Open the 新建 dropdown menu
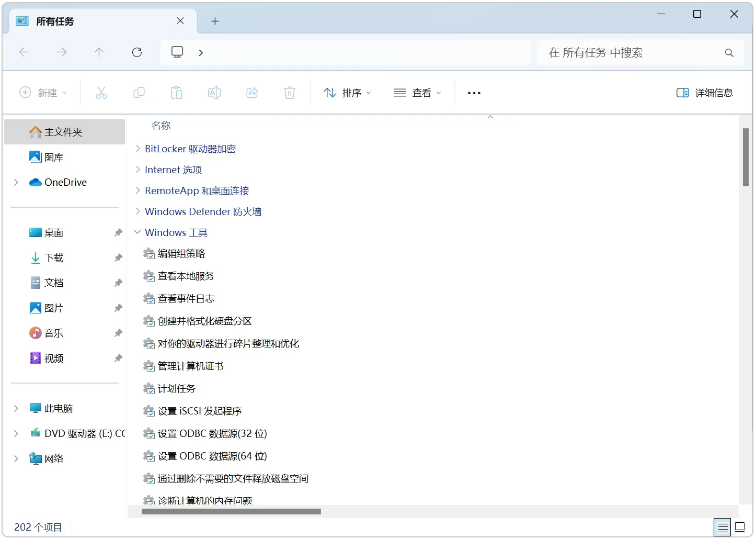 43,93
